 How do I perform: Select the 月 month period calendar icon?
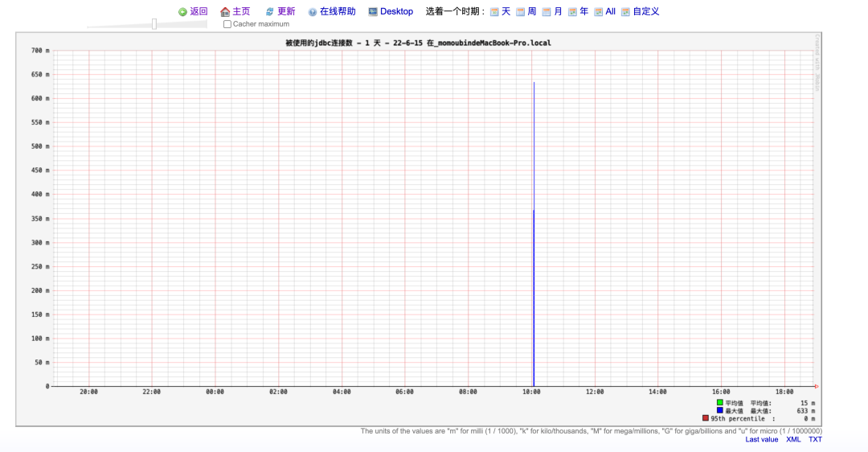coord(547,11)
